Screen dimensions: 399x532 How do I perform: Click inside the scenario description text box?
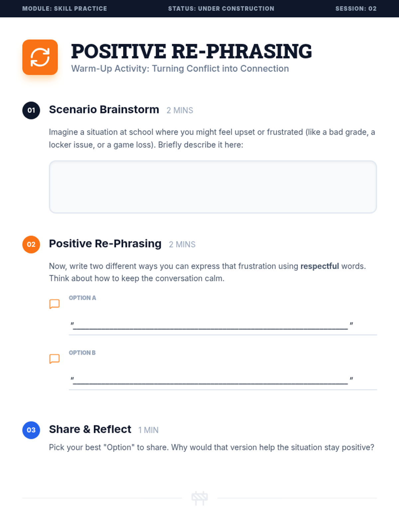[213, 187]
